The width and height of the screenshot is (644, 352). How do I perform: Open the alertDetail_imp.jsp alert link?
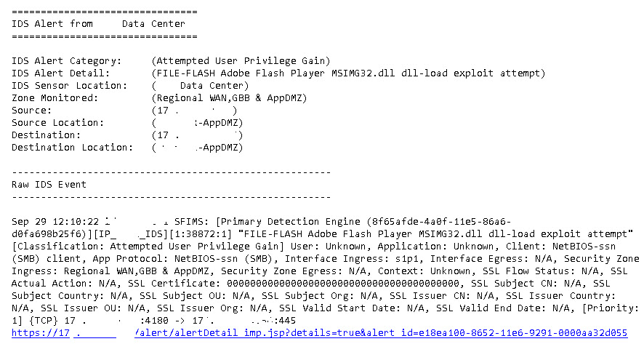pos(380,333)
